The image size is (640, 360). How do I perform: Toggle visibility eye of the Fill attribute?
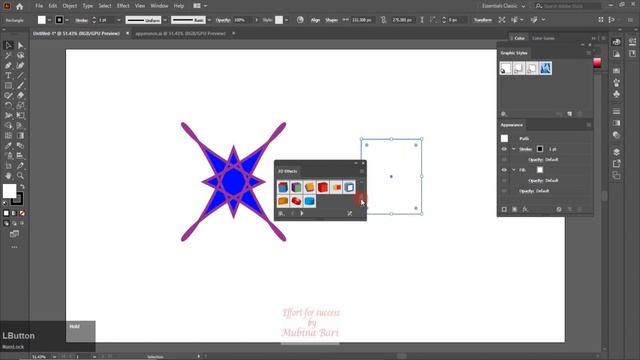click(x=504, y=170)
